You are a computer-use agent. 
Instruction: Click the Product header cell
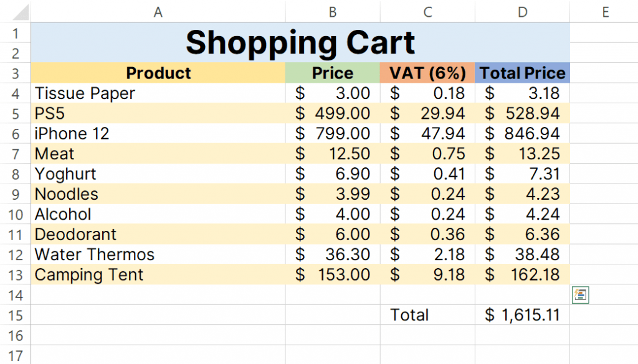point(158,73)
